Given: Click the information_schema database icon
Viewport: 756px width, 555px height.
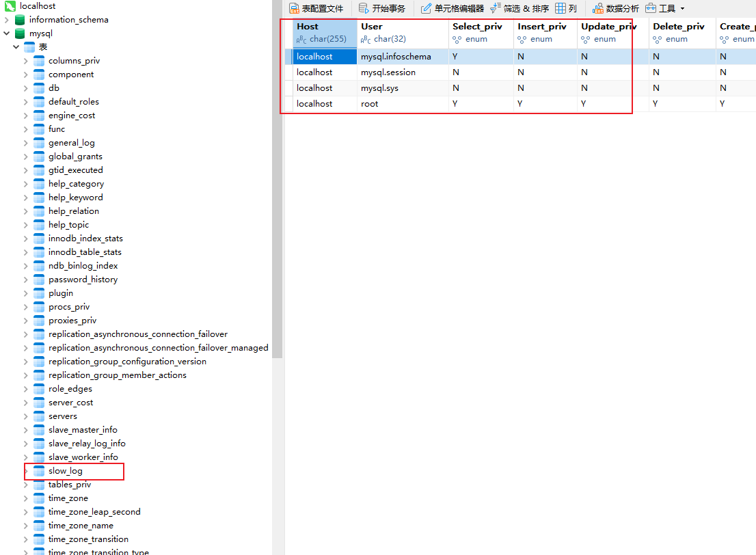Looking at the screenshot, I should point(20,20).
